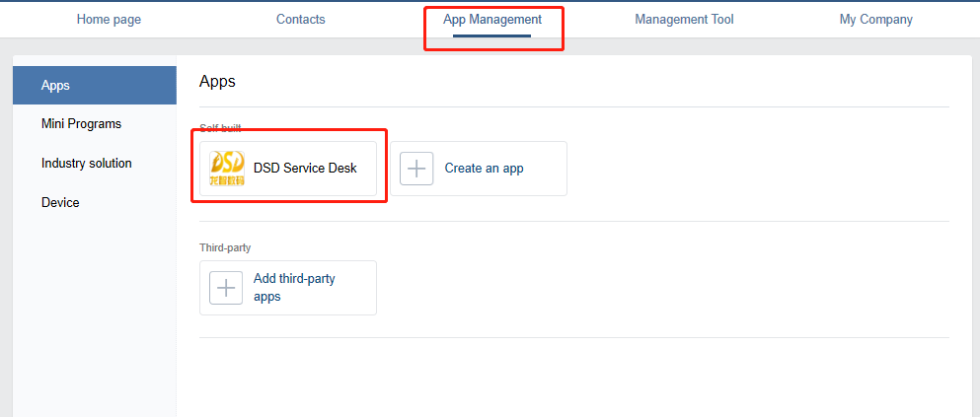The height and width of the screenshot is (417, 980).
Task: Choose Industry solution from the sidebar
Action: coord(86,164)
